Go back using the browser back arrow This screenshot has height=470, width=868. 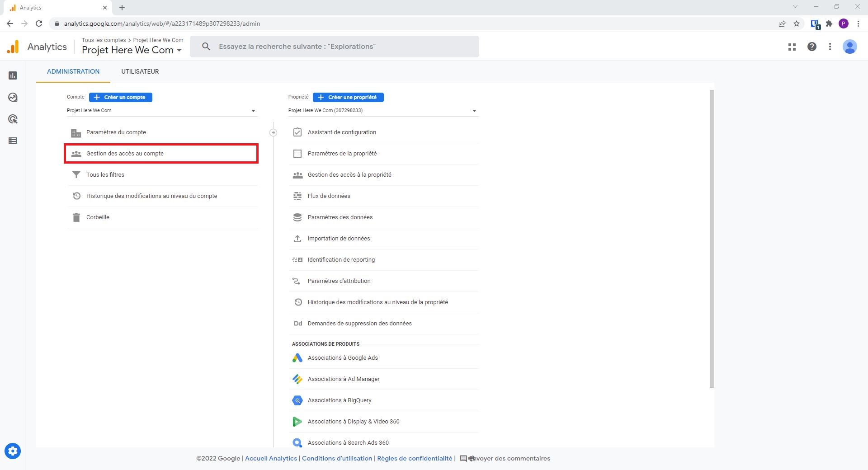coord(10,23)
